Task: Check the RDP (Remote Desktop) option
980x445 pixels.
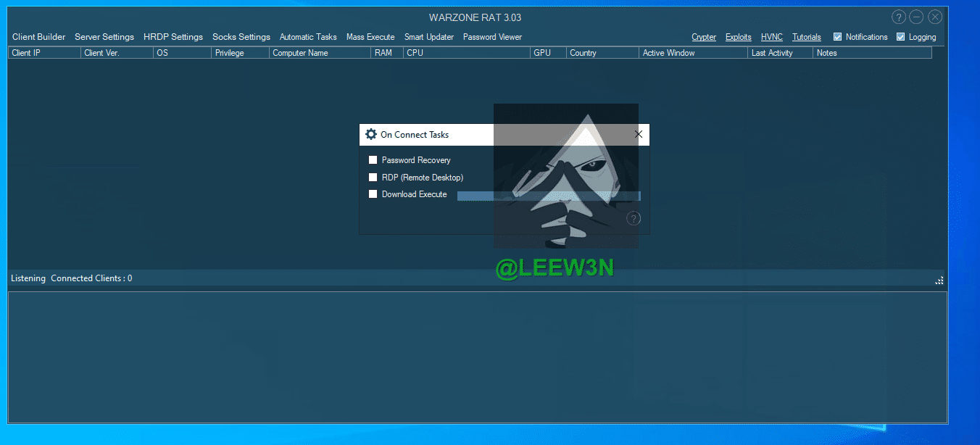Action: tap(373, 177)
